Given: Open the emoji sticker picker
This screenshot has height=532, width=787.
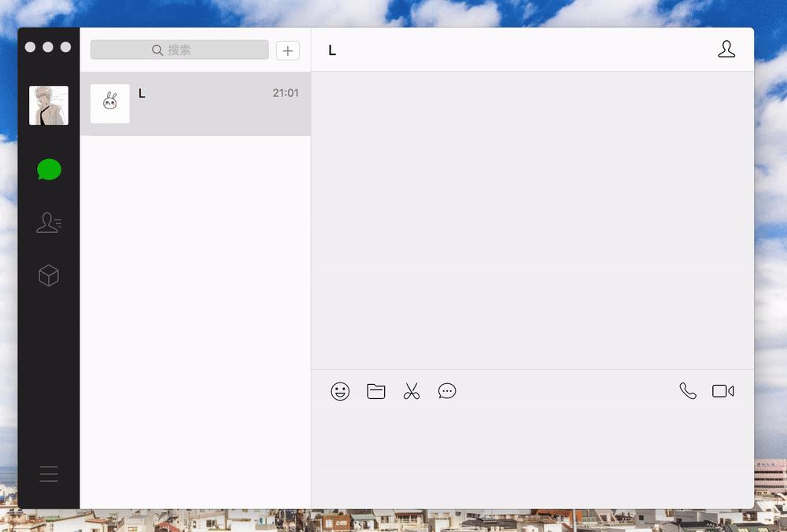Looking at the screenshot, I should (340, 391).
